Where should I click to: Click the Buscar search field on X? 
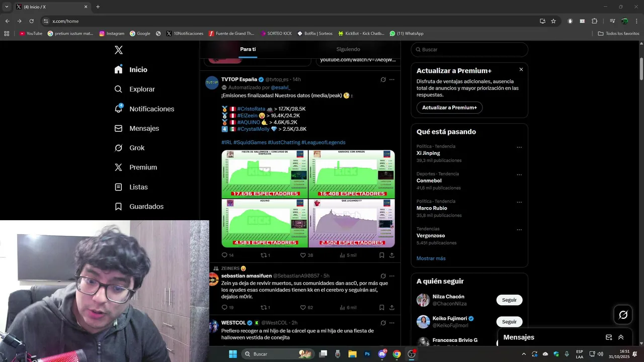point(469,49)
